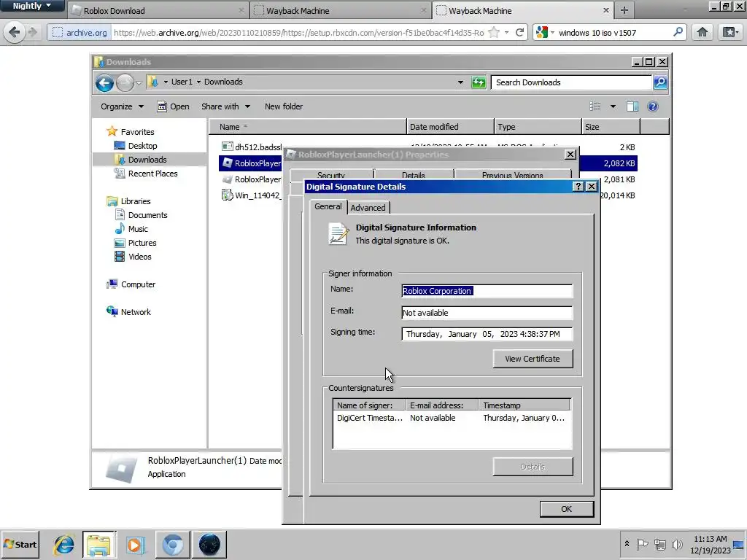Open Chromium from the taskbar
The height and width of the screenshot is (560, 747).
coord(172,544)
